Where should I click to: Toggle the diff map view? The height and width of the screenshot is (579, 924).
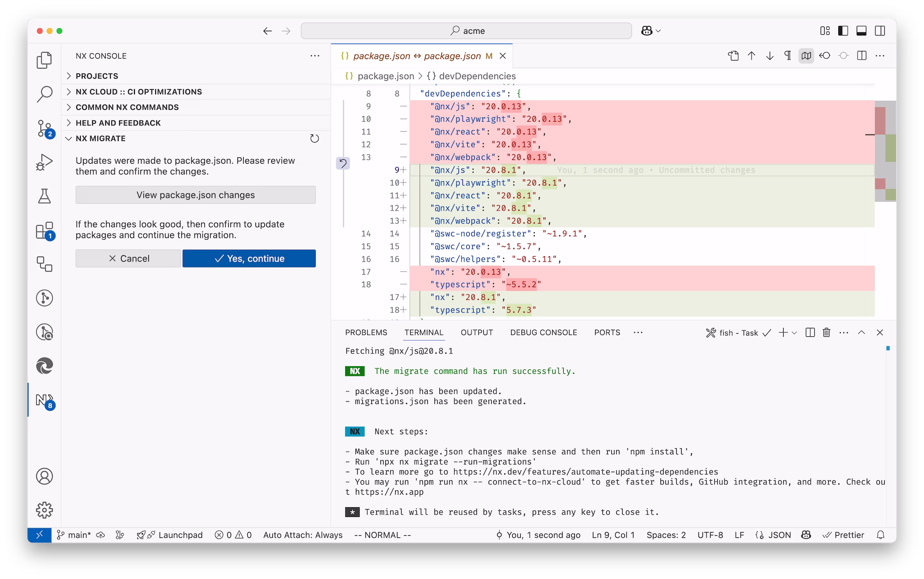[x=806, y=55]
